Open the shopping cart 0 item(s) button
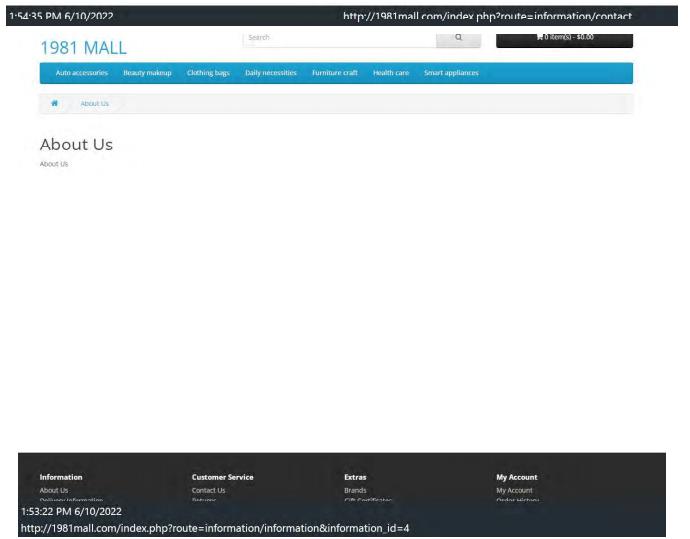Screen dimensions: 690x539 (x=564, y=38)
